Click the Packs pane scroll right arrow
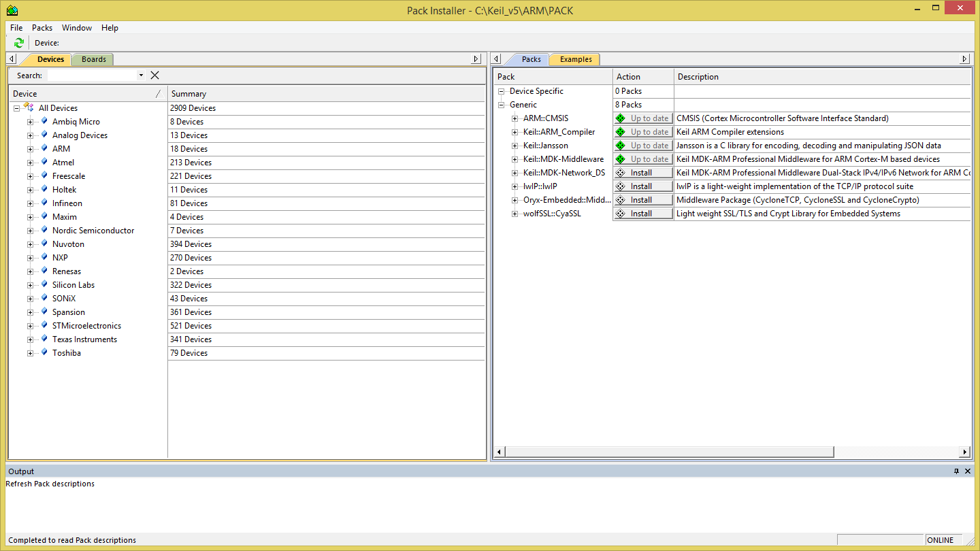This screenshot has width=980, height=551. pyautogui.click(x=964, y=452)
